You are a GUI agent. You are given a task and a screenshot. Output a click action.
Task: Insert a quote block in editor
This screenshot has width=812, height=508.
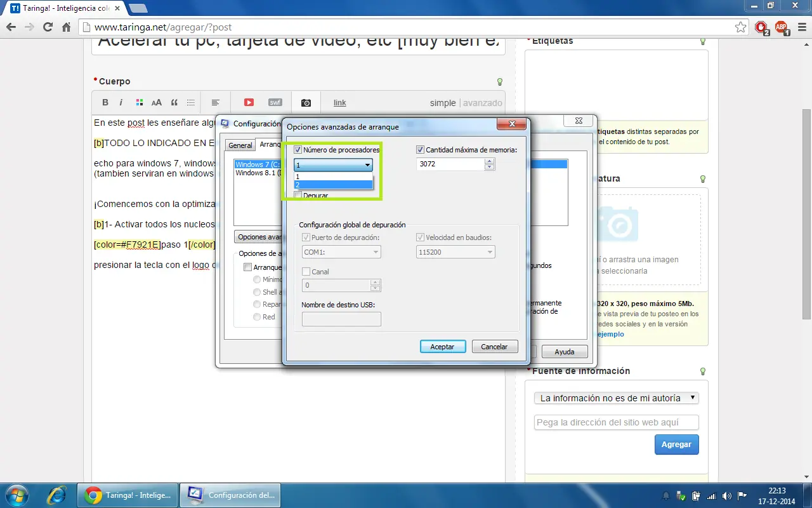coord(174,103)
